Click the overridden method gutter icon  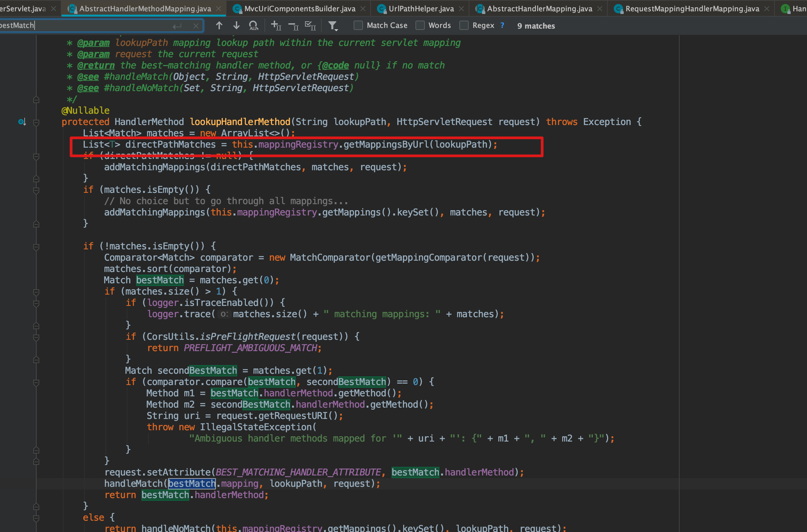(22, 122)
